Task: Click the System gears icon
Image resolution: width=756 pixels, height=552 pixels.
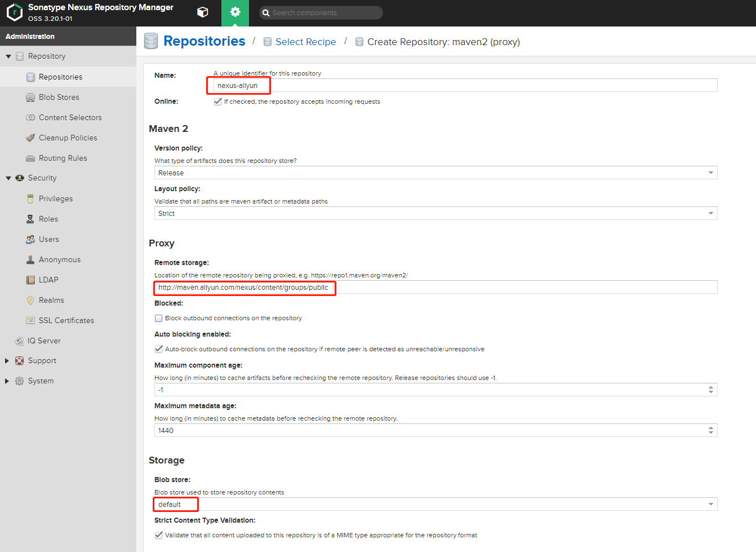Action: click(x=20, y=381)
